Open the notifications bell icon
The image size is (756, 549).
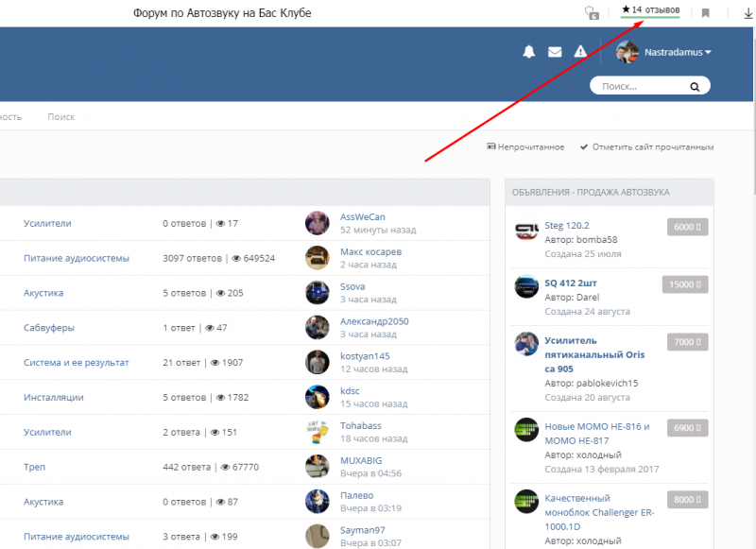(x=529, y=52)
